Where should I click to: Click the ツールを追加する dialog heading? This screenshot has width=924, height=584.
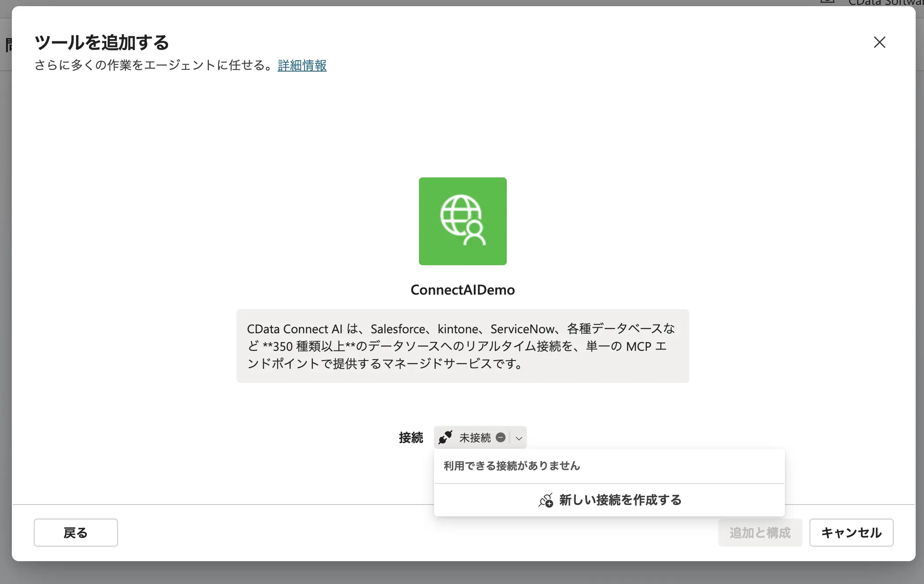(x=101, y=43)
